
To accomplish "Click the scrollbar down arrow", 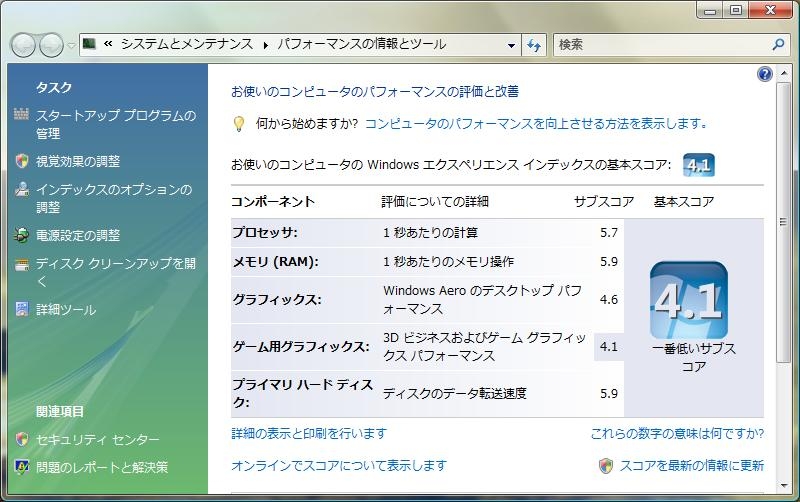I will click(x=783, y=486).
